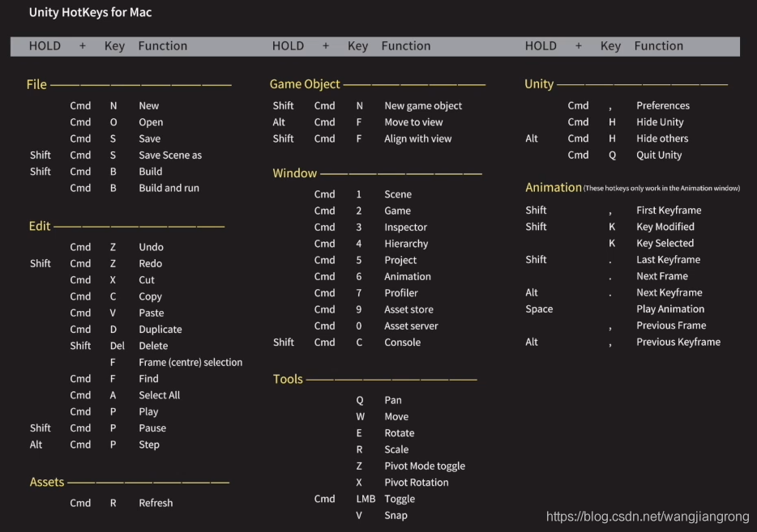Select "Inspector" in the Window list
The height and width of the screenshot is (532, 757).
pos(405,228)
